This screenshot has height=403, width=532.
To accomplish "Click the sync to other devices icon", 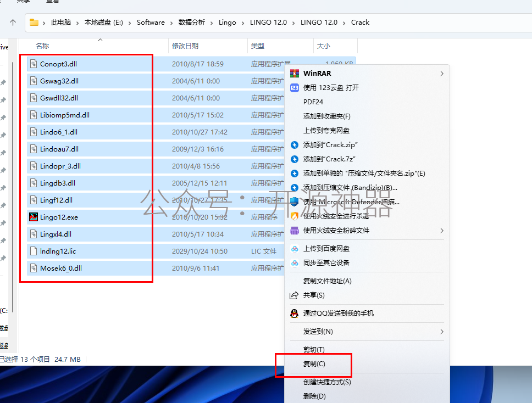I will coord(295,262).
